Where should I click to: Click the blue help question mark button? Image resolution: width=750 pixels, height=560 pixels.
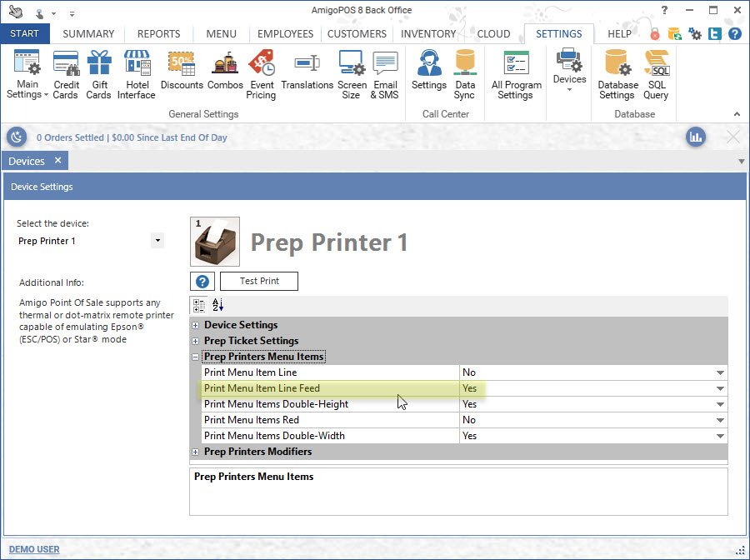[x=202, y=282]
